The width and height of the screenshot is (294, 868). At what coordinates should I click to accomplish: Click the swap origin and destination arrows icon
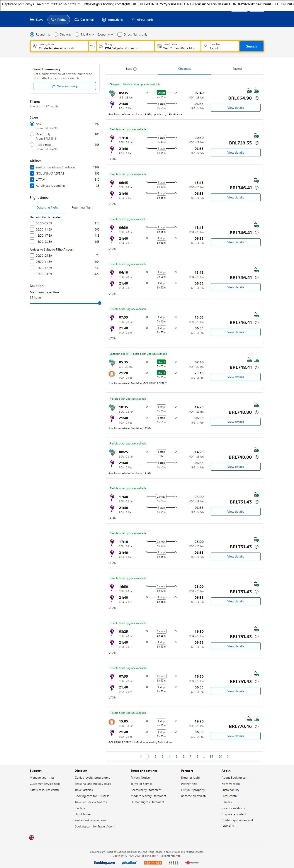92,46
